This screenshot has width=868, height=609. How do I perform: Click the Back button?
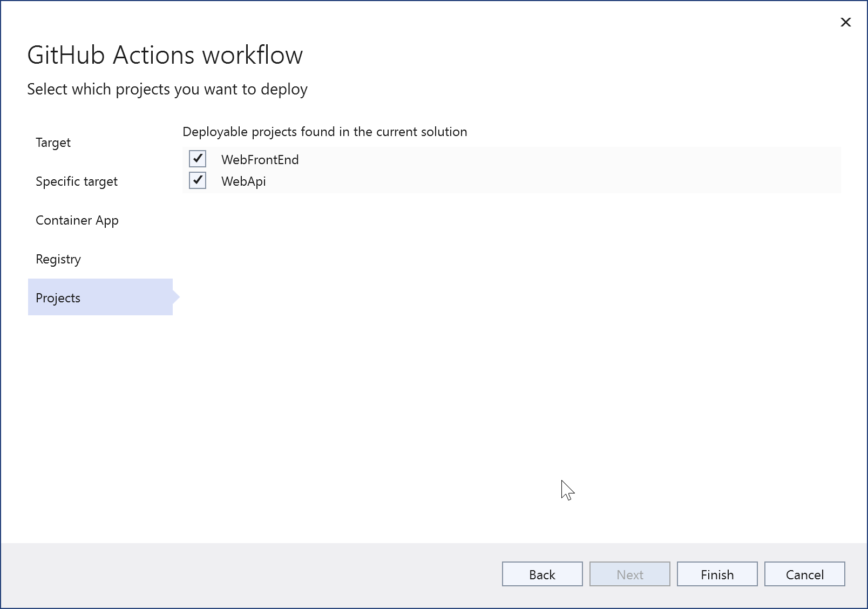(x=541, y=574)
